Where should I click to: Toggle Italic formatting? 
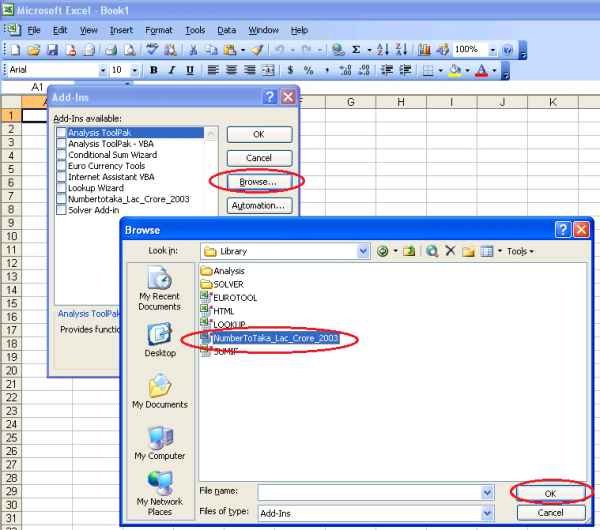tap(172, 70)
